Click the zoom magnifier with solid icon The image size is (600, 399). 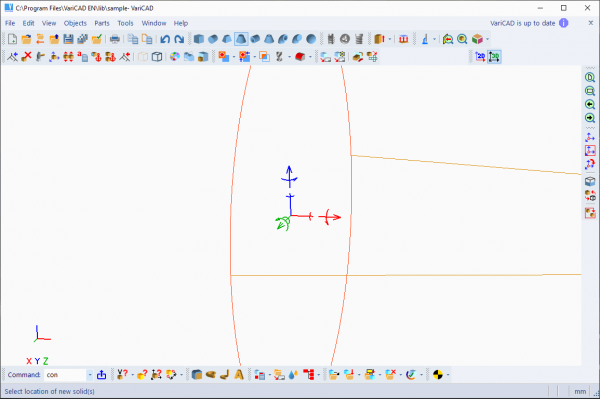(462, 39)
